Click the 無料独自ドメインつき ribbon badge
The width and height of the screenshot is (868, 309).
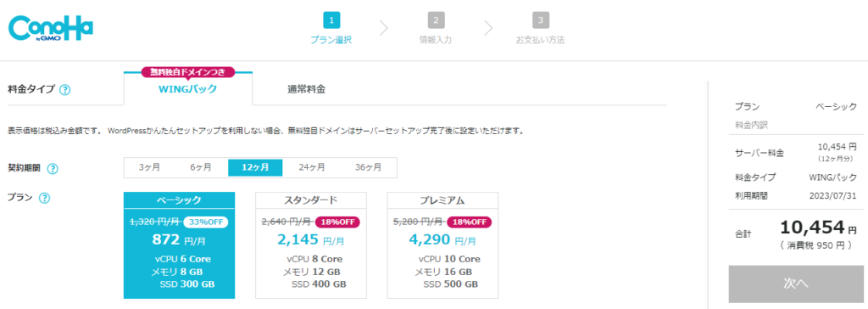188,72
